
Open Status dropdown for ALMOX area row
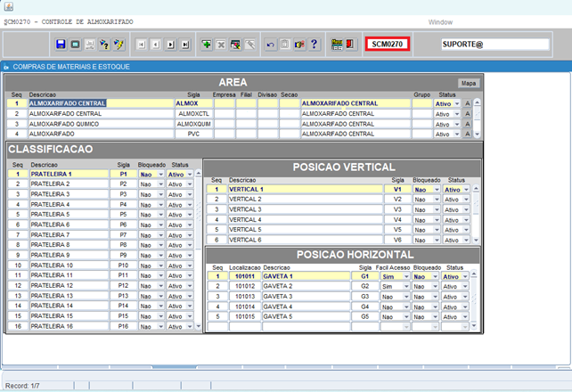pyautogui.click(x=457, y=104)
